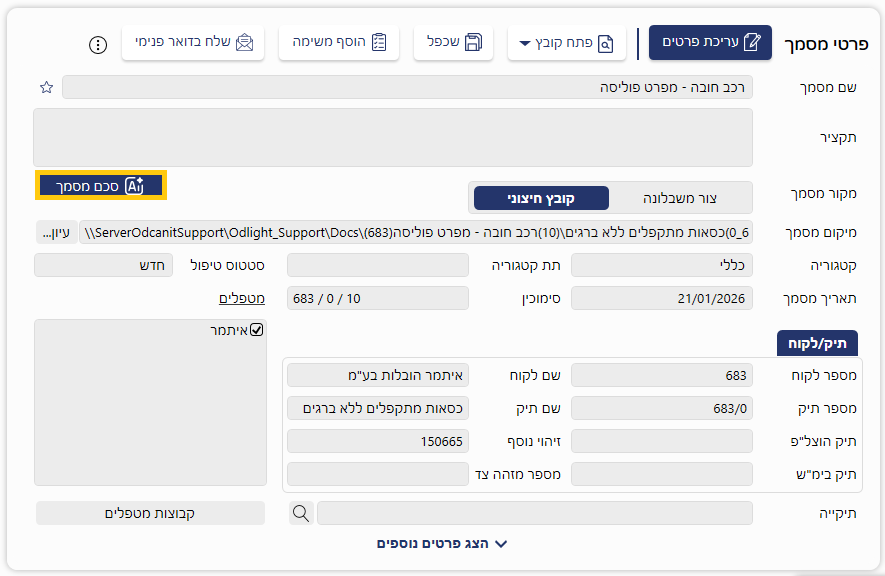Screen dimensions: 885x576
Task: Open the תיק/לקוח tab
Action: click(817, 344)
